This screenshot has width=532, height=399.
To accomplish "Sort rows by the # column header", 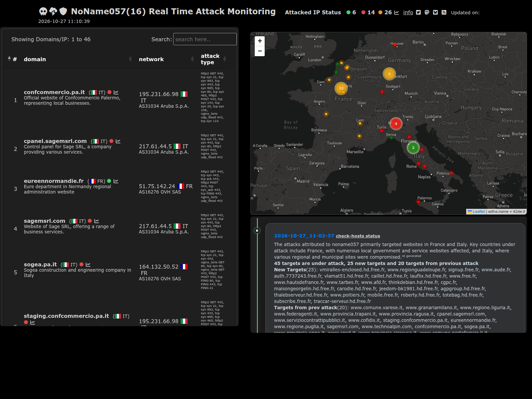I will click(13, 59).
